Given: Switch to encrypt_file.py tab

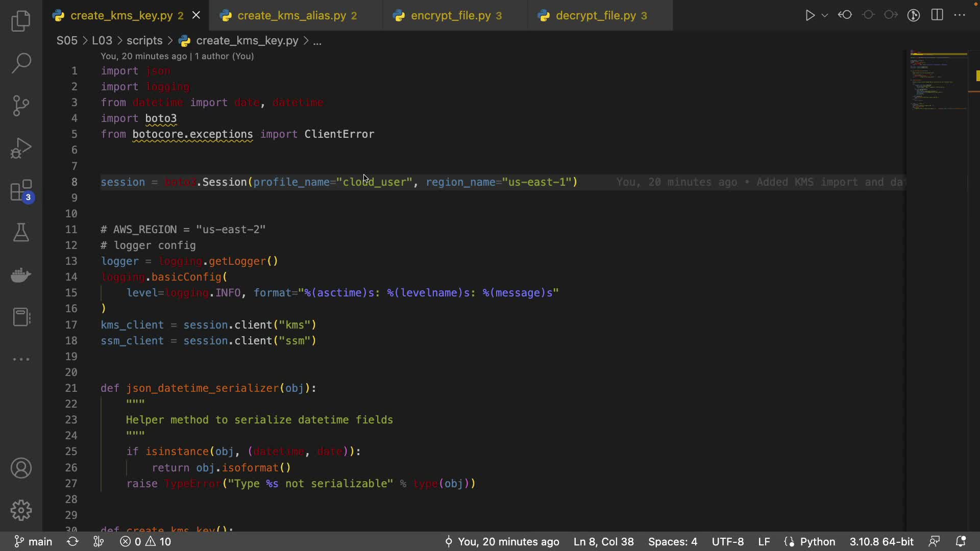Looking at the screenshot, I should pyautogui.click(x=450, y=16).
